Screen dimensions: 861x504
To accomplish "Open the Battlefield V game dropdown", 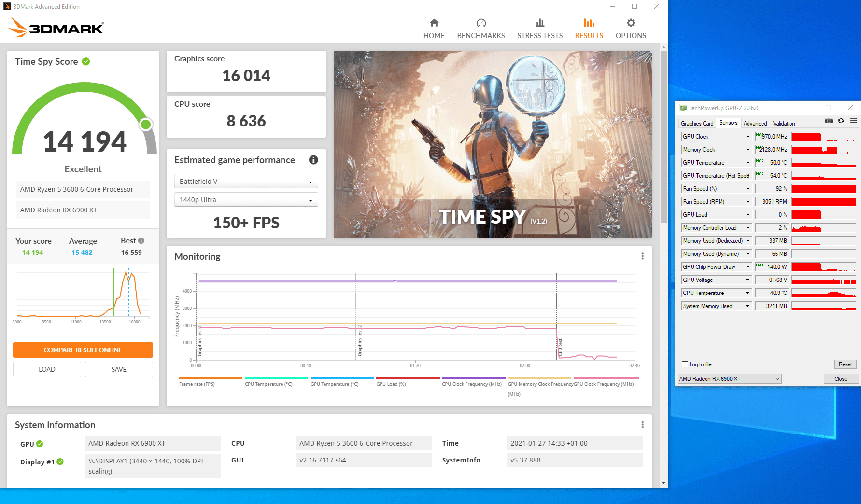I will click(x=246, y=182).
